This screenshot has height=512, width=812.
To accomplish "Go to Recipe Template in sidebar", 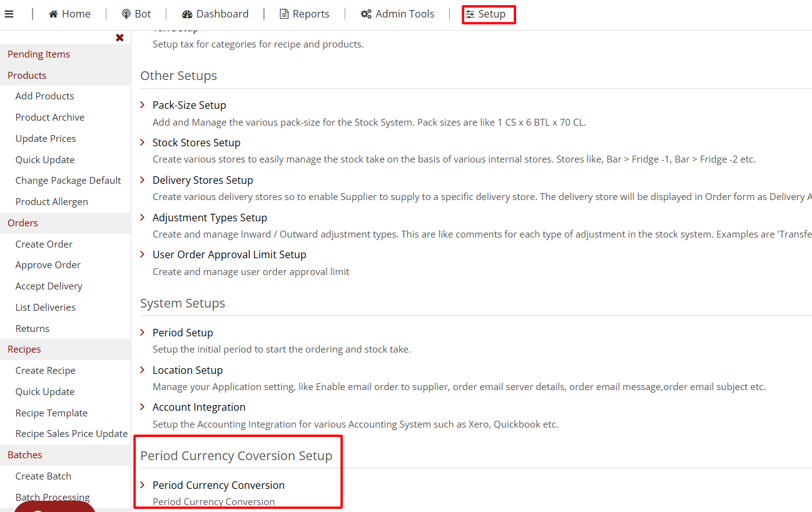I will 51,413.
